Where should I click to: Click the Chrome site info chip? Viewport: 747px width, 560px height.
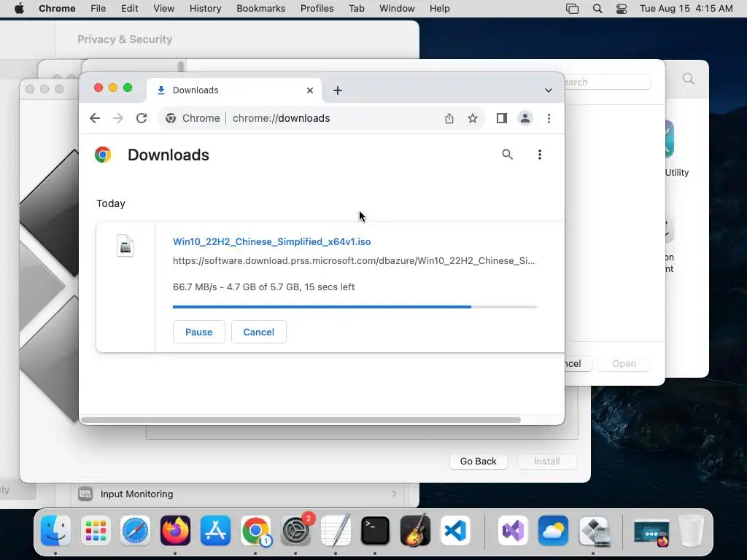coord(193,118)
